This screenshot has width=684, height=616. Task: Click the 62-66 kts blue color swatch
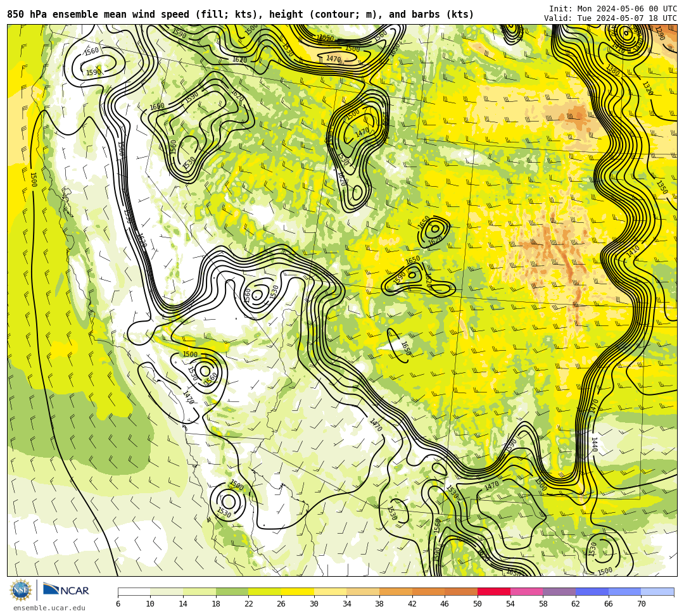592,591
